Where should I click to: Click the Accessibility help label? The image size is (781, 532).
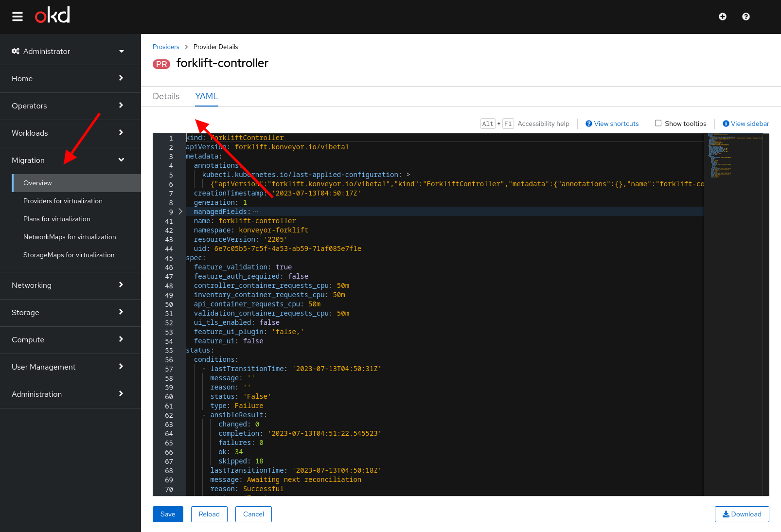[543, 124]
